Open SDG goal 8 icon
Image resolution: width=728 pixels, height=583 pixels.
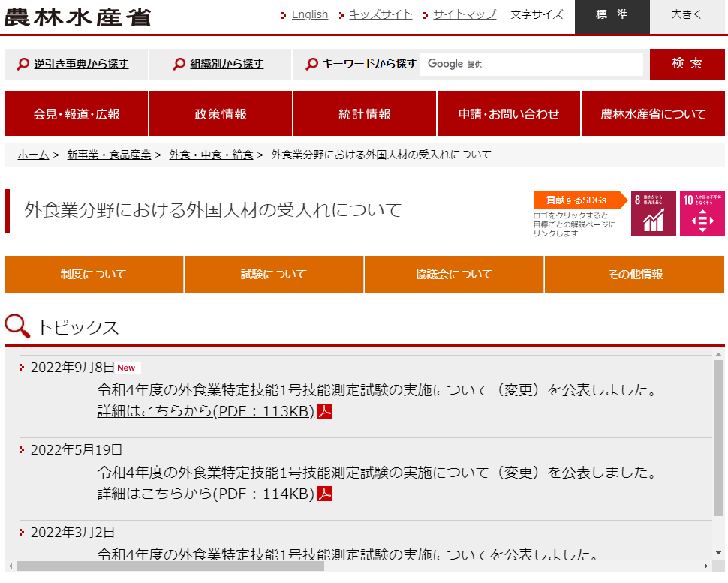pos(653,214)
